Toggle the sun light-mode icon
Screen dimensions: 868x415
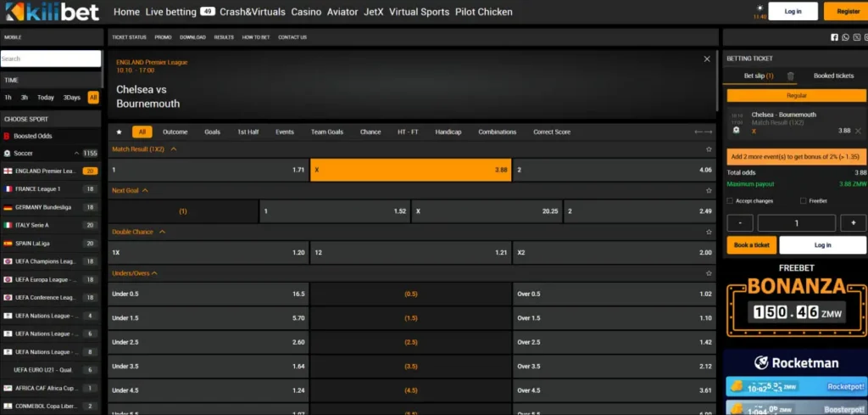tap(759, 8)
